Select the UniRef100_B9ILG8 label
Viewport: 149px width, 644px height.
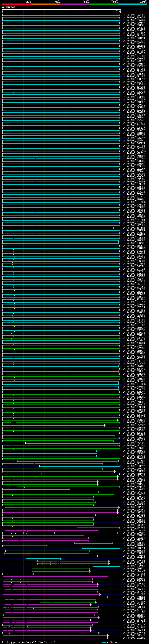134,69
